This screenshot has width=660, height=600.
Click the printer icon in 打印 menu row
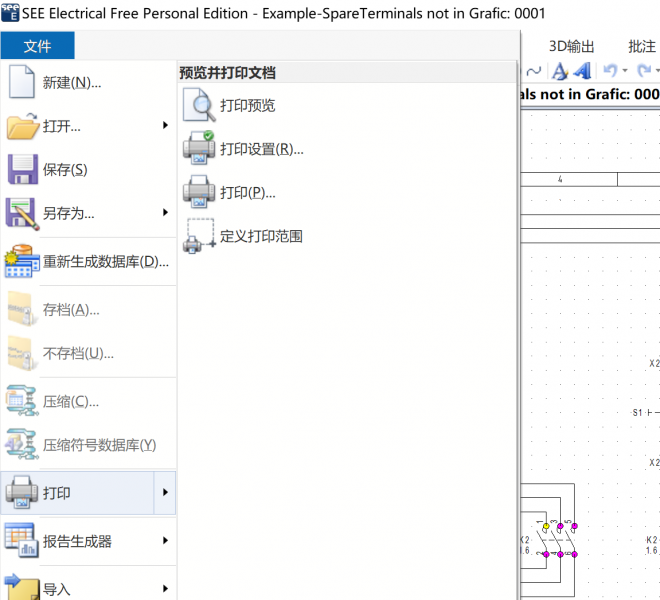pyautogui.click(x=21, y=492)
